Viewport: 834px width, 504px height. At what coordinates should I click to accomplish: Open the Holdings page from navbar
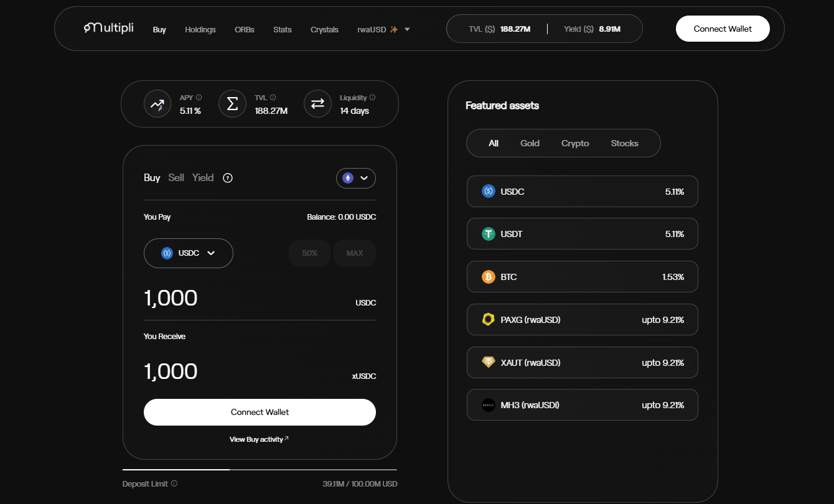(x=200, y=29)
